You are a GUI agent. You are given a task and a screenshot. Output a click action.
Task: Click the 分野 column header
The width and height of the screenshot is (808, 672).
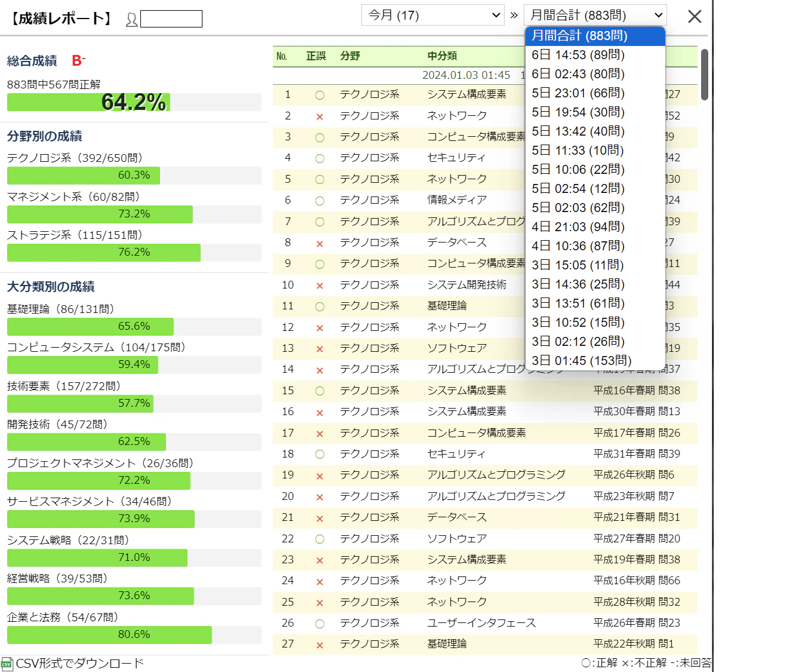click(x=351, y=56)
